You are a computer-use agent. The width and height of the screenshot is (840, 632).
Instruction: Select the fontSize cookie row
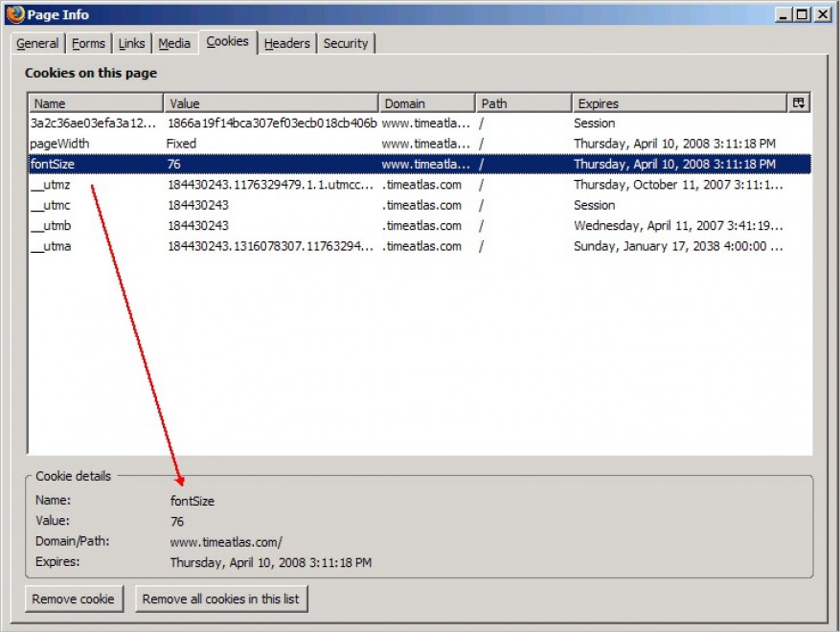coord(420,164)
